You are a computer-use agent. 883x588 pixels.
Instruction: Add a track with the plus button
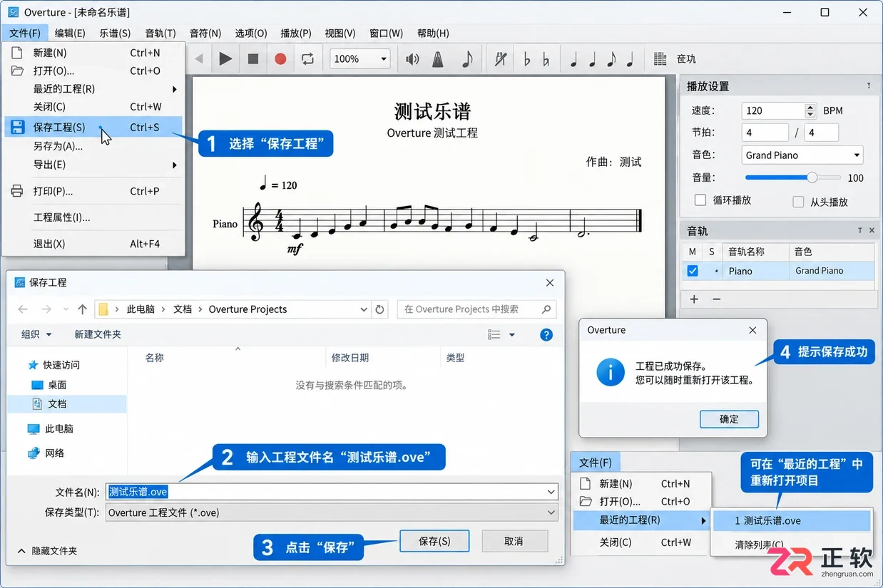694,299
